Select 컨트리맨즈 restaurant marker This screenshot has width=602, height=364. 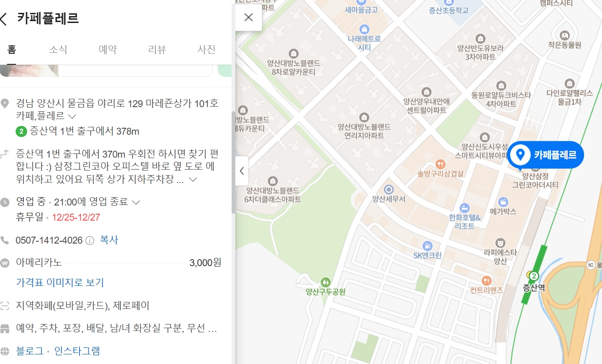[x=487, y=280]
